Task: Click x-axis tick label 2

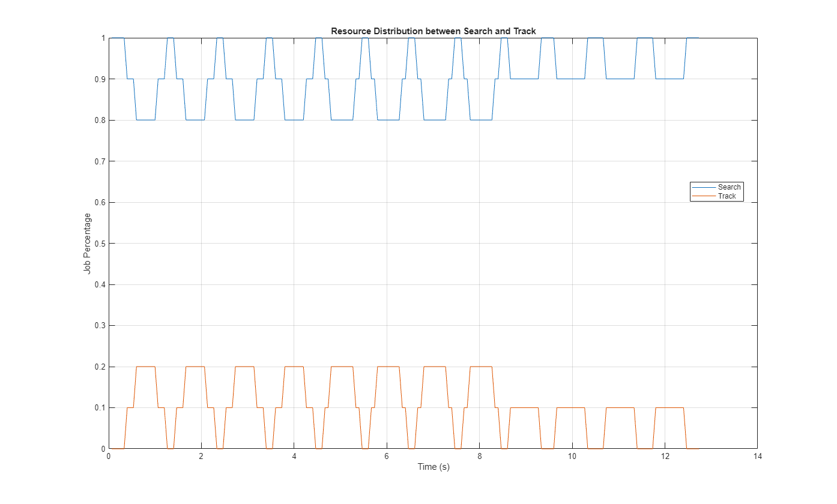Action: (201, 457)
